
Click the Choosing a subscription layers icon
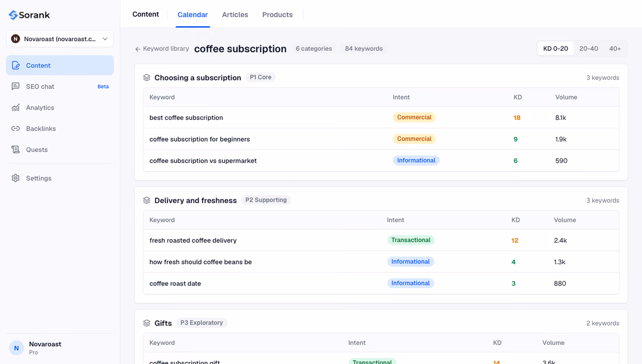[x=147, y=78]
